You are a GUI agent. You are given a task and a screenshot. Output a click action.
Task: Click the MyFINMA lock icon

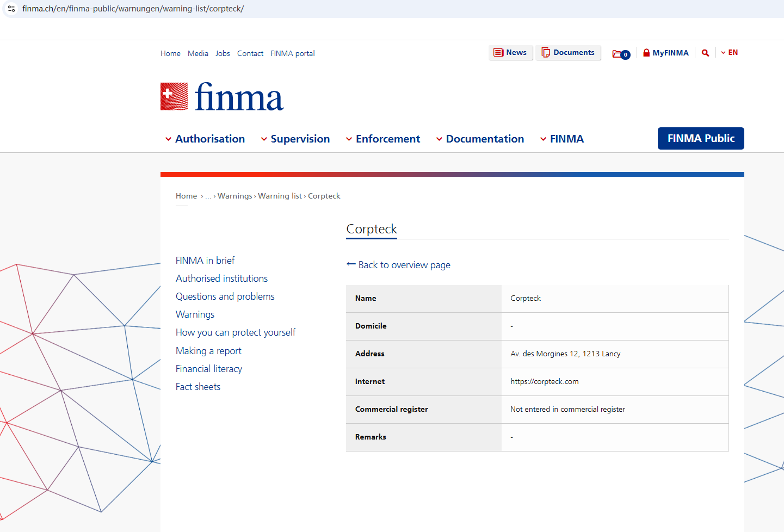[646, 53]
